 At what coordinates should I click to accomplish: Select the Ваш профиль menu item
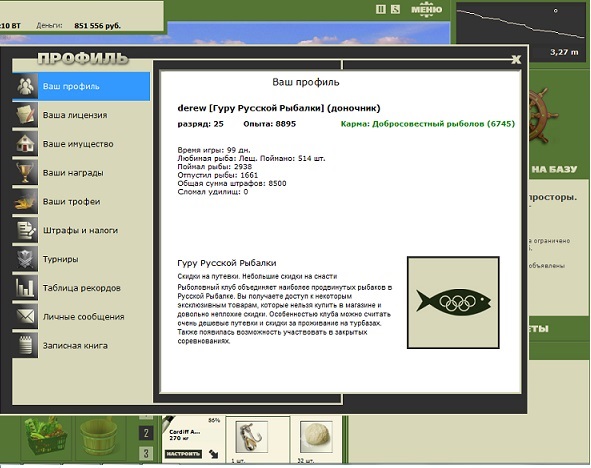[81, 86]
